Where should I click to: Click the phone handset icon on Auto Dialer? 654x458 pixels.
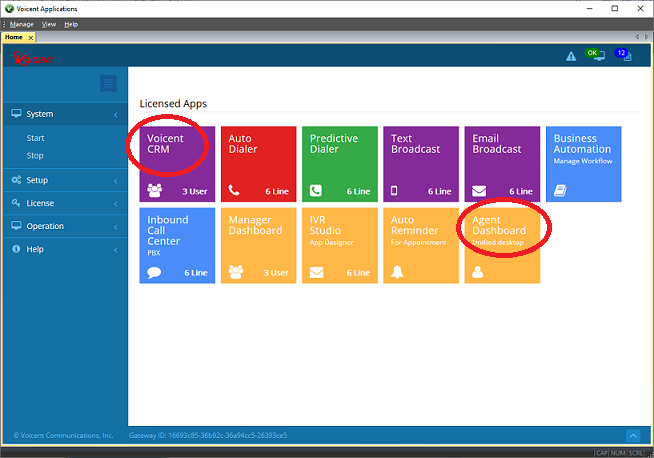tap(234, 190)
